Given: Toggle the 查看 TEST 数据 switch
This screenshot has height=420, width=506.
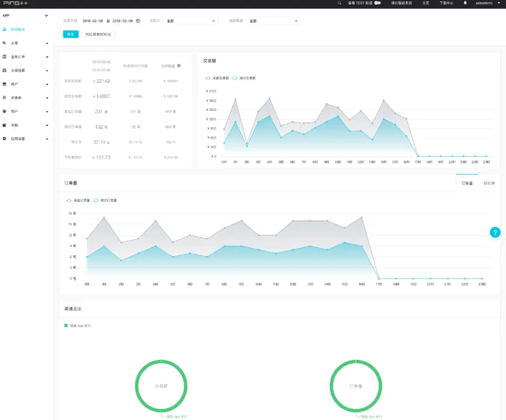Looking at the screenshot, I should click(377, 3).
